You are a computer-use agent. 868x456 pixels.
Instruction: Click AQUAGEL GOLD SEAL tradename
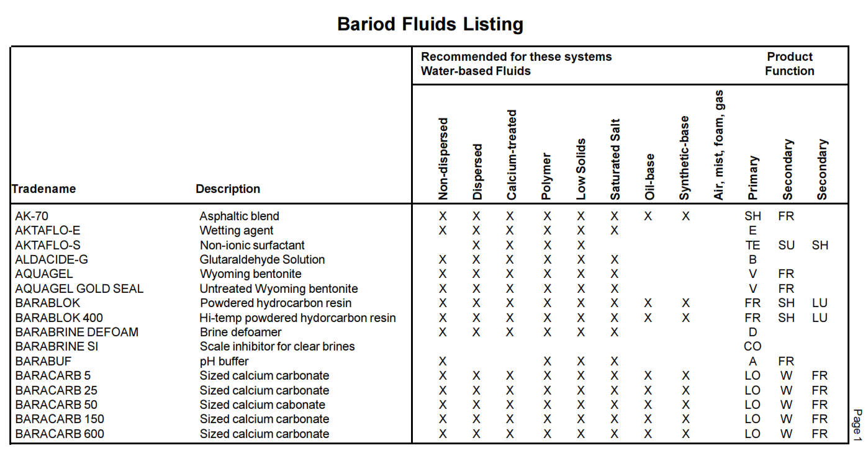point(79,288)
